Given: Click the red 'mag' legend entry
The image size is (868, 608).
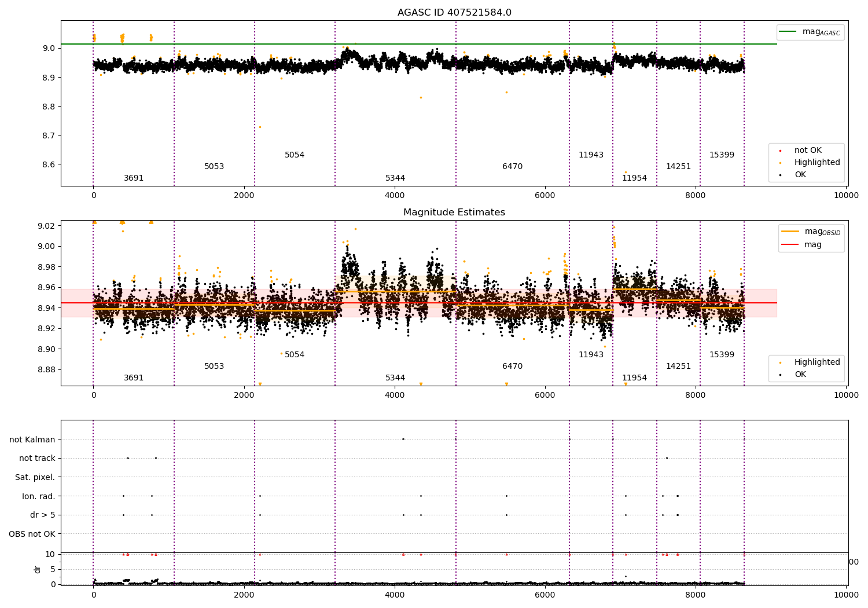Looking at the screenshot, I should click(x=801, y=244).
